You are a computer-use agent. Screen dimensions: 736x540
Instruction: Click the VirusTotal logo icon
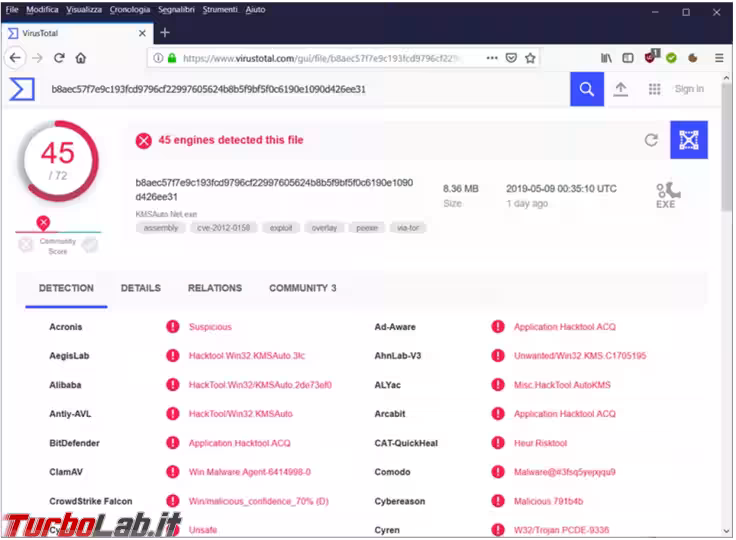click(x=22, y=89)
